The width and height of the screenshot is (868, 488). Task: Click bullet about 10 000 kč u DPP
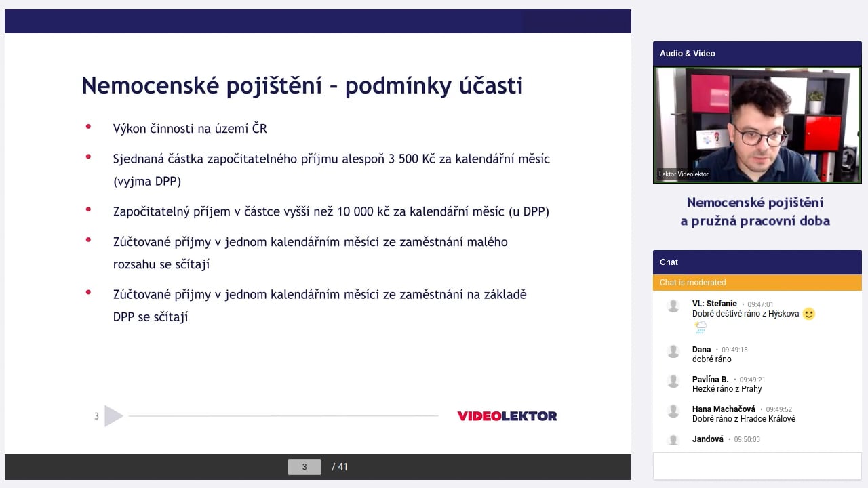click(x=331, y=211)
